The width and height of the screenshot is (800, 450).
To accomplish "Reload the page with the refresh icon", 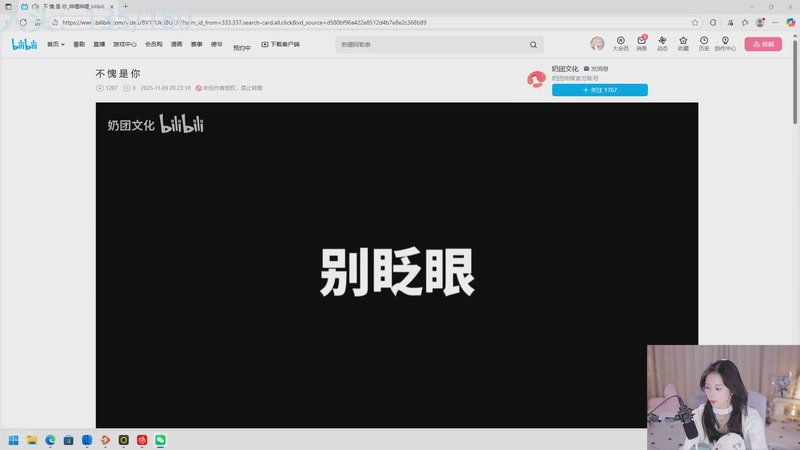I will (x=23, y=22).
